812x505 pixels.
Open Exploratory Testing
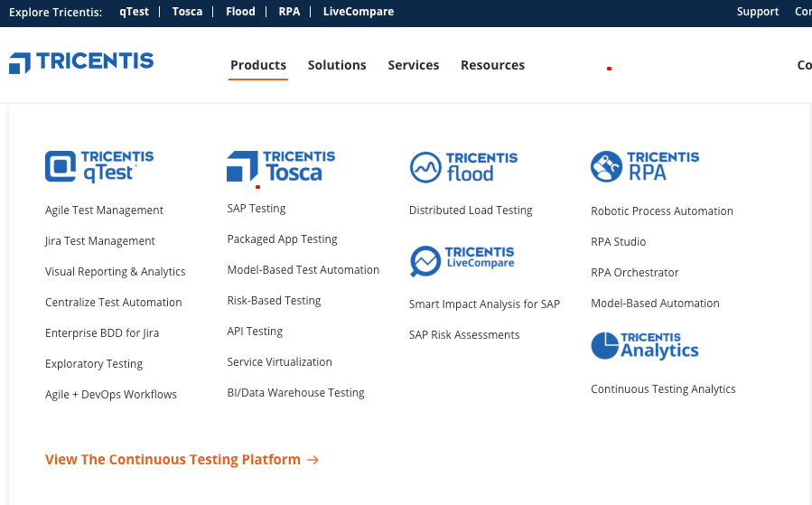[x=94, y=363]
